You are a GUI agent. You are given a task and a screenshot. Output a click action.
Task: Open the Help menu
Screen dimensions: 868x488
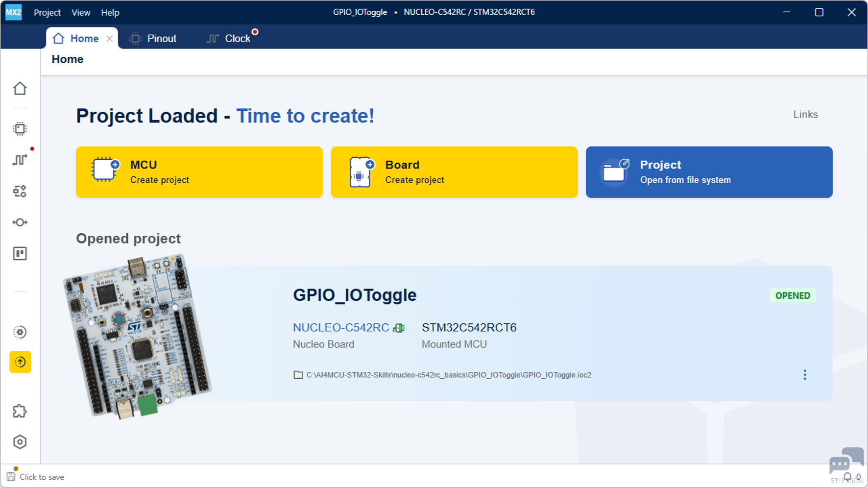tap(110, 12)
